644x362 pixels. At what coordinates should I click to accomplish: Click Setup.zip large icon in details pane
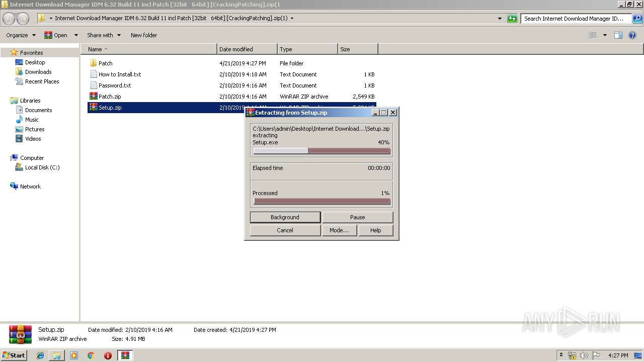tap(20, 334)
